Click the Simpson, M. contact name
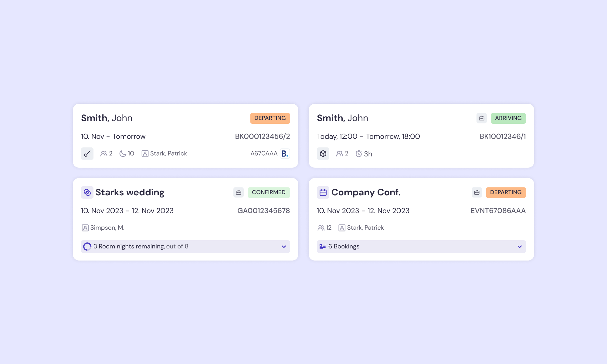This screenshot has width=607, height=364. coord(107,228)
